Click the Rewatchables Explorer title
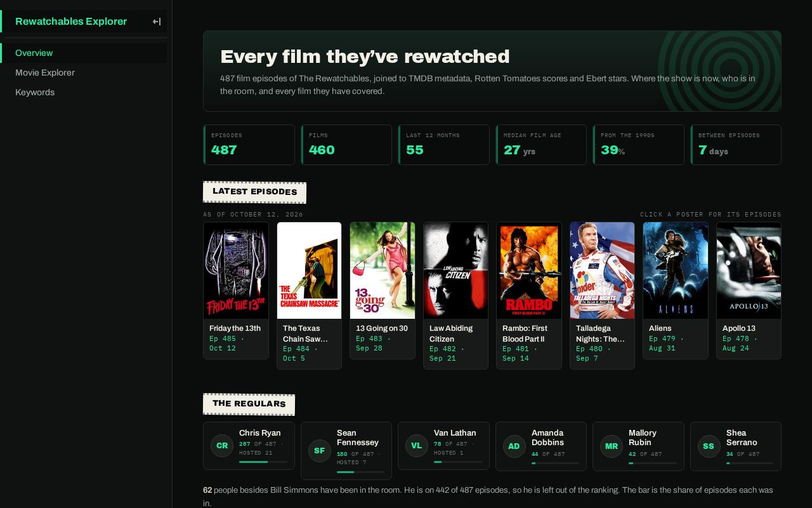Screen dimensions: 812x508 pos(71,21)
